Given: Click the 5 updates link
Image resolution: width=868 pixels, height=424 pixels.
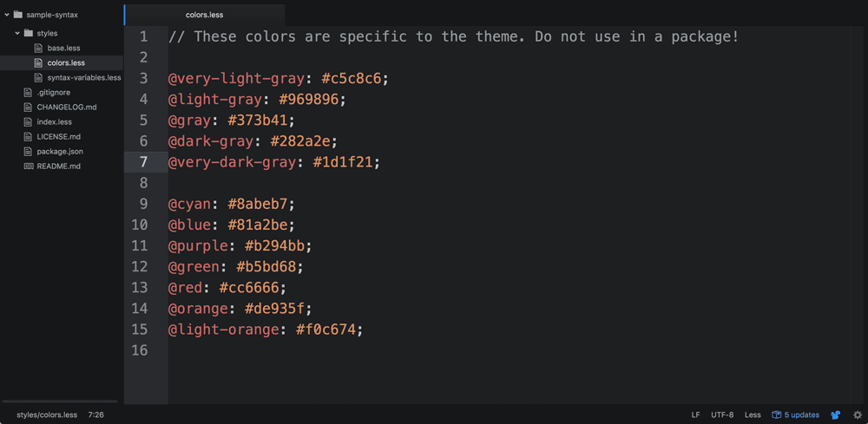Looking at the screenshot, I should coord(802,415).
